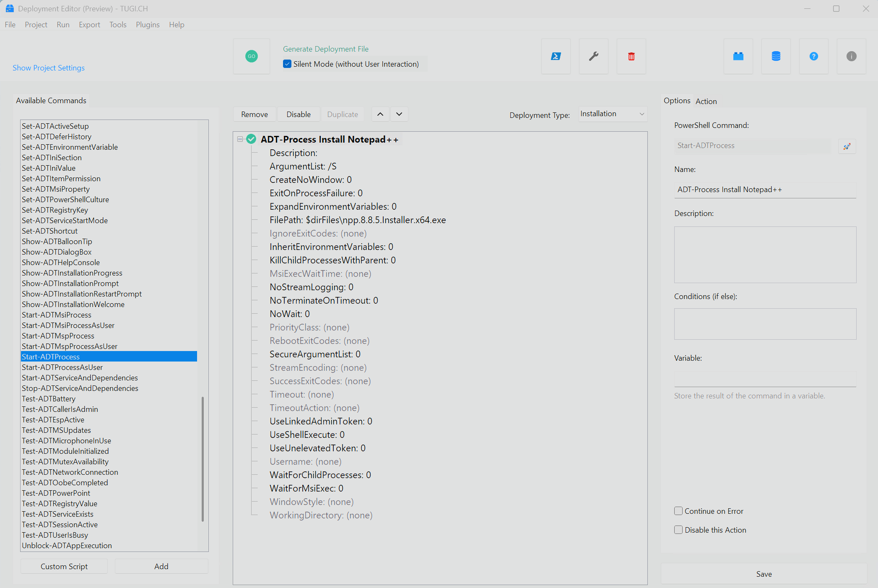
Task: Click into the Name input field
Action: click(x=765, y=190)
